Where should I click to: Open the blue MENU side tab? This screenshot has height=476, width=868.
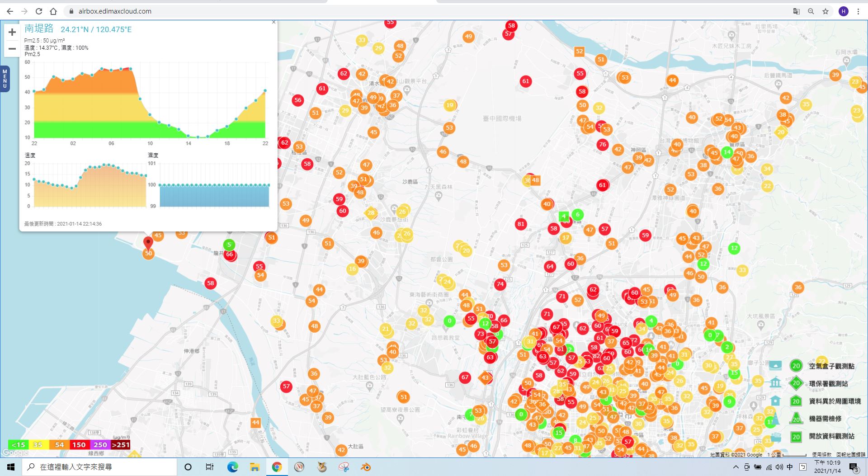[5, 79]
